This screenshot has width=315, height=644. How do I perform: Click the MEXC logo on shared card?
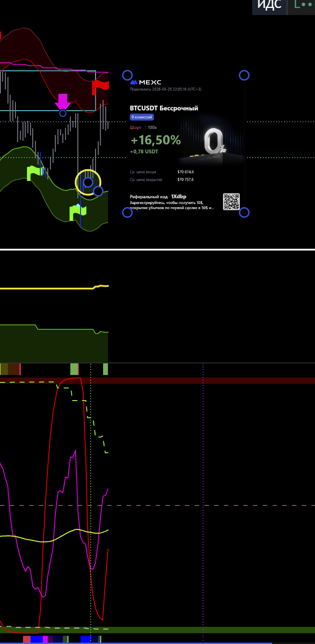tap(146, 82)
